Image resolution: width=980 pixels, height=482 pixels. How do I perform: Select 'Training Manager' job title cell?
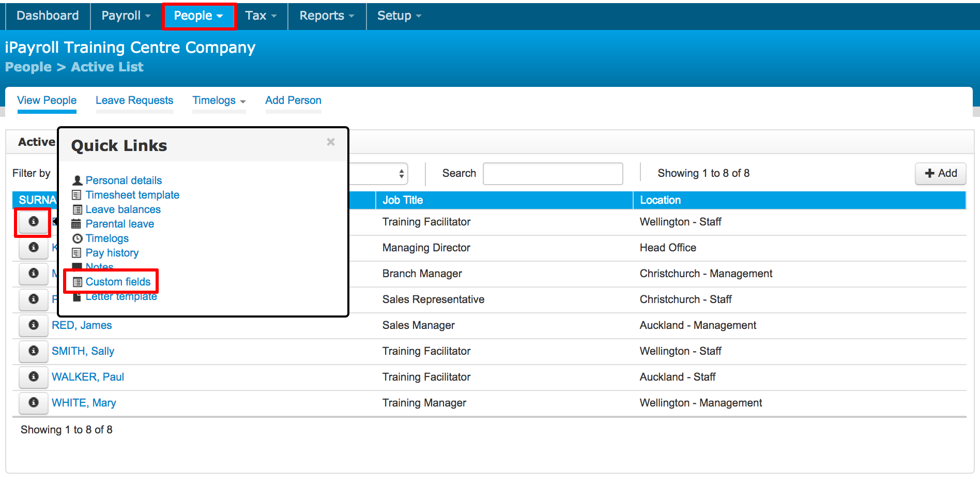point(424,403)
